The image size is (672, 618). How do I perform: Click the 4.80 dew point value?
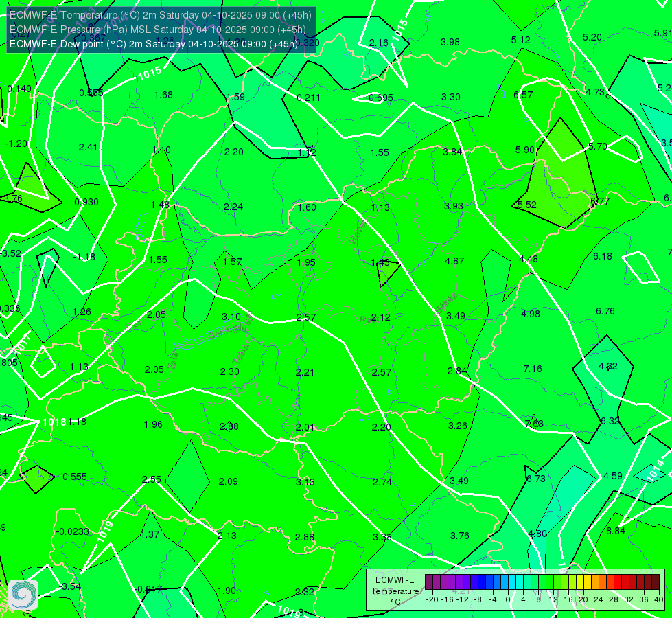[537, 534]
